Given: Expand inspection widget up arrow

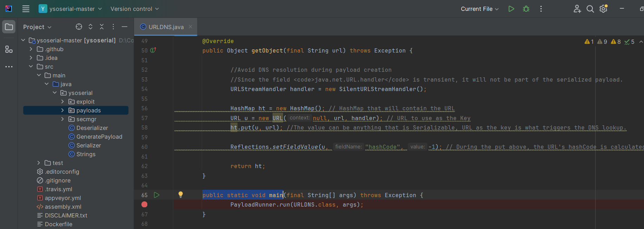Looking at the screenshot, I should pos(641,42).
